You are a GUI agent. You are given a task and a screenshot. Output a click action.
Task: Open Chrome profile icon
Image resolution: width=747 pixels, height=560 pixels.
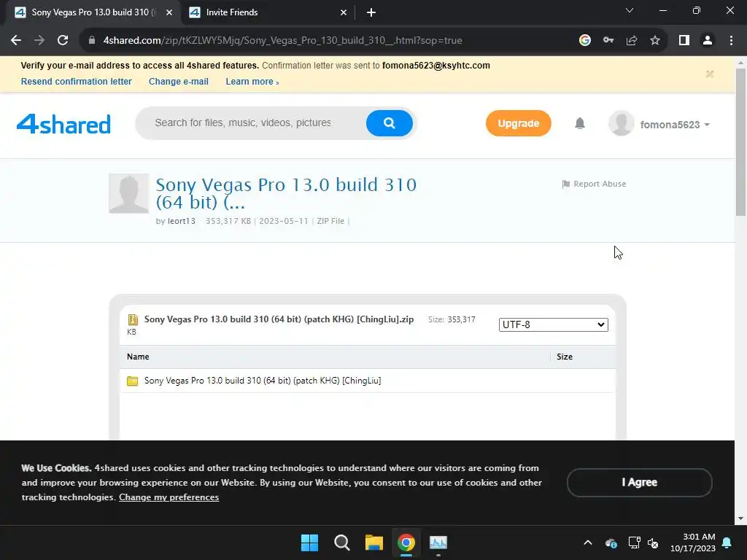(x=708, y=41)
